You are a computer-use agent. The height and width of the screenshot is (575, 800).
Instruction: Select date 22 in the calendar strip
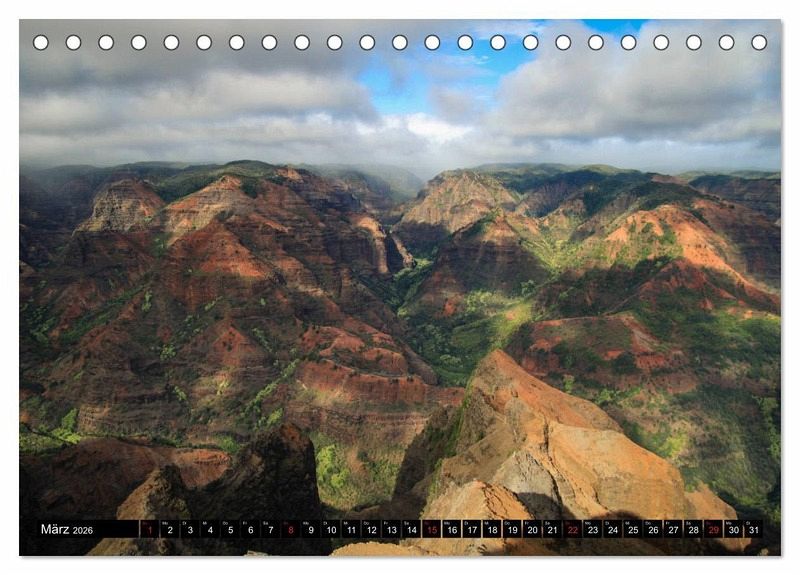pyautogui.click(x=572, y=529)
